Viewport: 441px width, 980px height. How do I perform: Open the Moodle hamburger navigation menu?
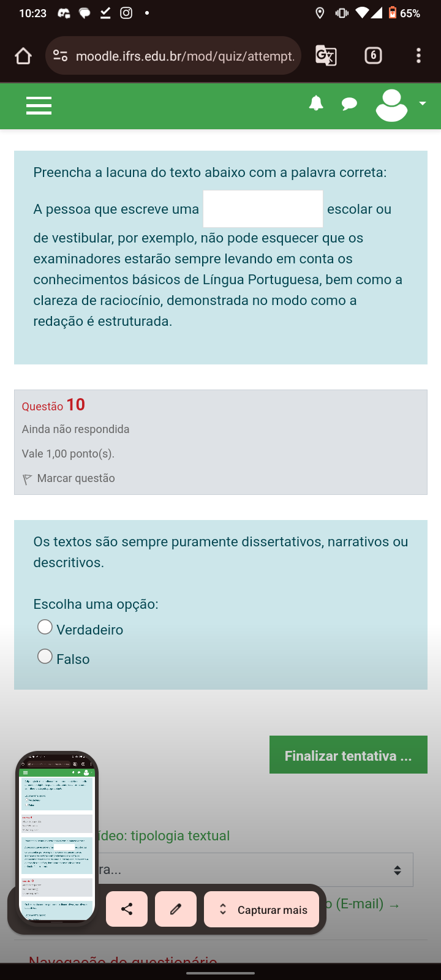pyautogui.click(x=39, y=105)
